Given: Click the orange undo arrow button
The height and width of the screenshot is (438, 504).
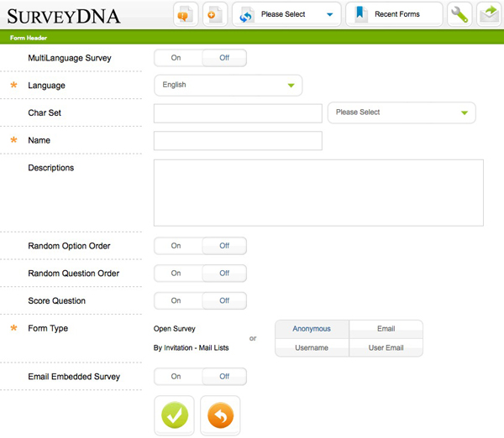Looking at the screenshot, I should click(x=220, y=415).
